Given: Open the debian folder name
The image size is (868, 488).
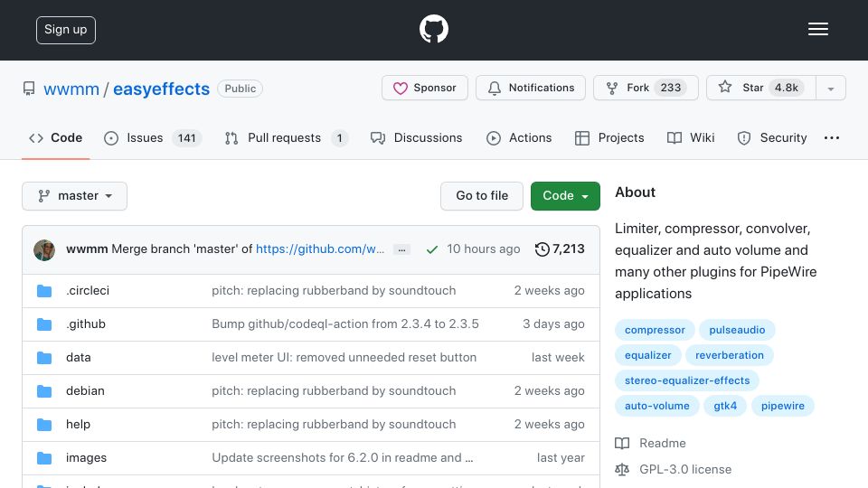Looking at the screenshot, I should [x=85, y=390].
